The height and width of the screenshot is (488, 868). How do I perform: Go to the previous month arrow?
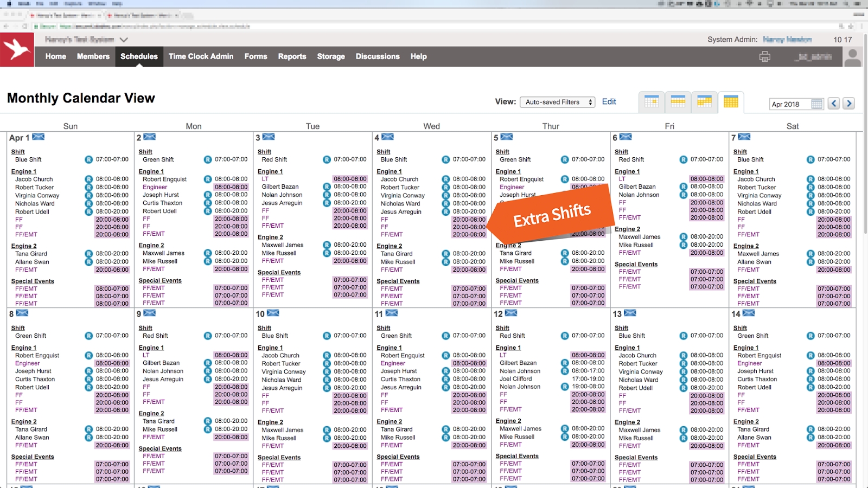point(834,104)
